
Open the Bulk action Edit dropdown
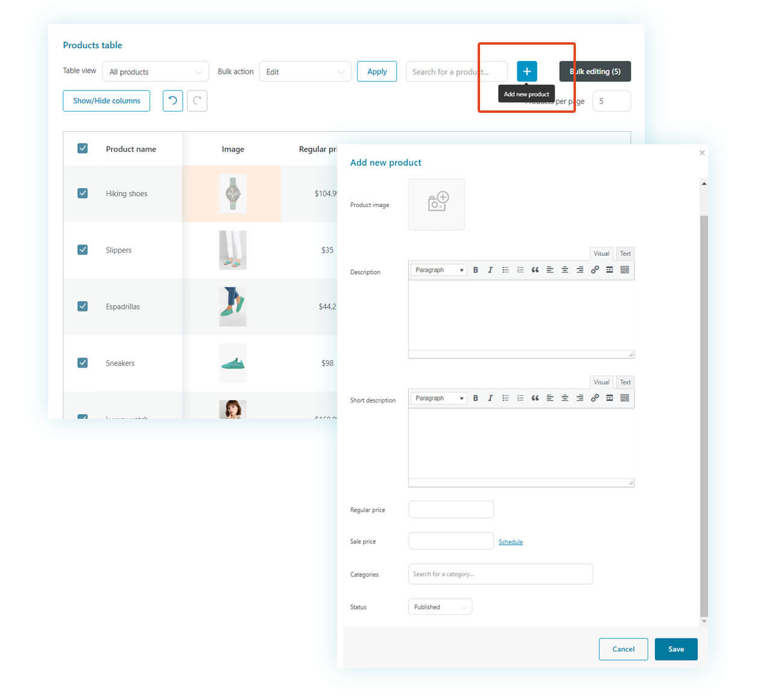pos(305,71)
